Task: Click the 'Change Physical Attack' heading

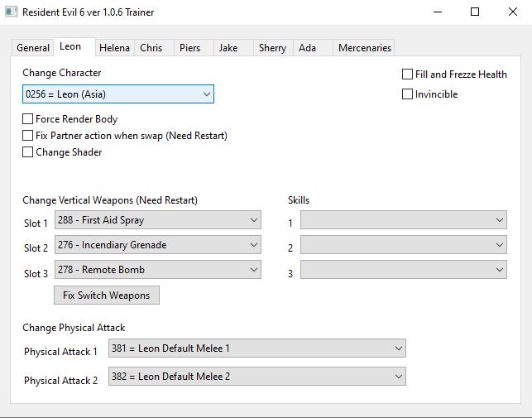Action: coord(74,328)
